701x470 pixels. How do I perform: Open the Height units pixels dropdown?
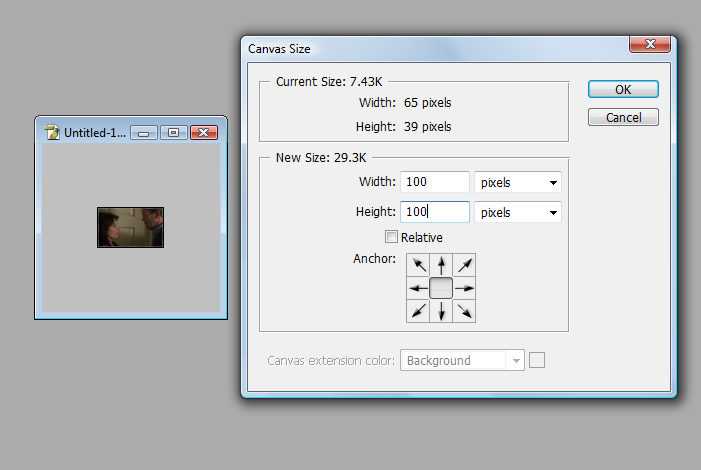518,212
